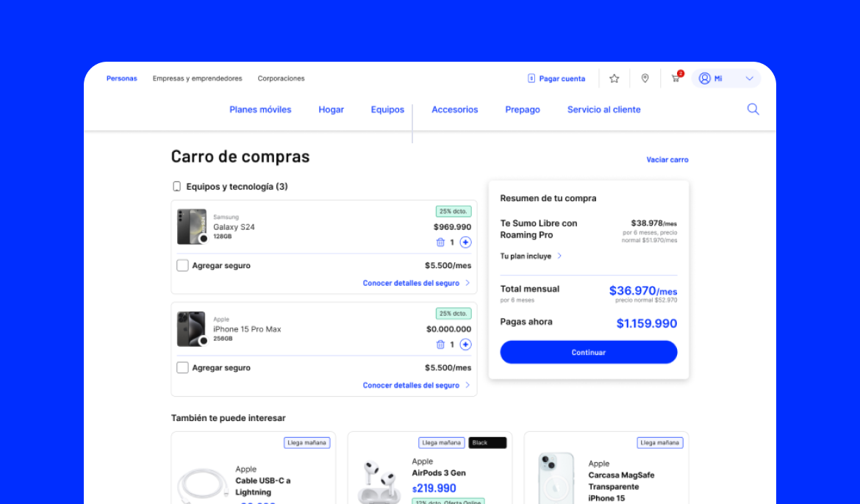Click the $36.970/mes total mensual amount
860x504 pixels.
pyautogui.click(x=643, y=291)
